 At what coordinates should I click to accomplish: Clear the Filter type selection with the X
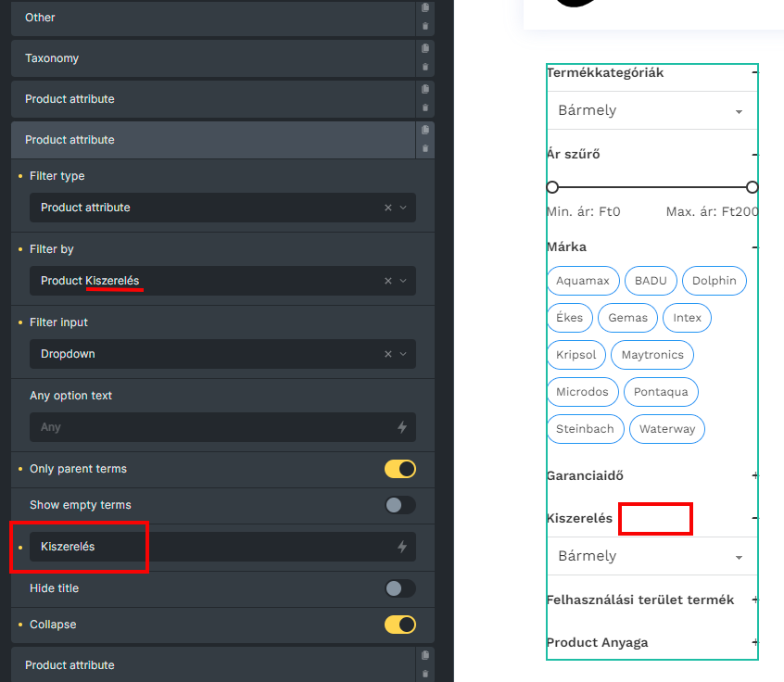[388, 208]
